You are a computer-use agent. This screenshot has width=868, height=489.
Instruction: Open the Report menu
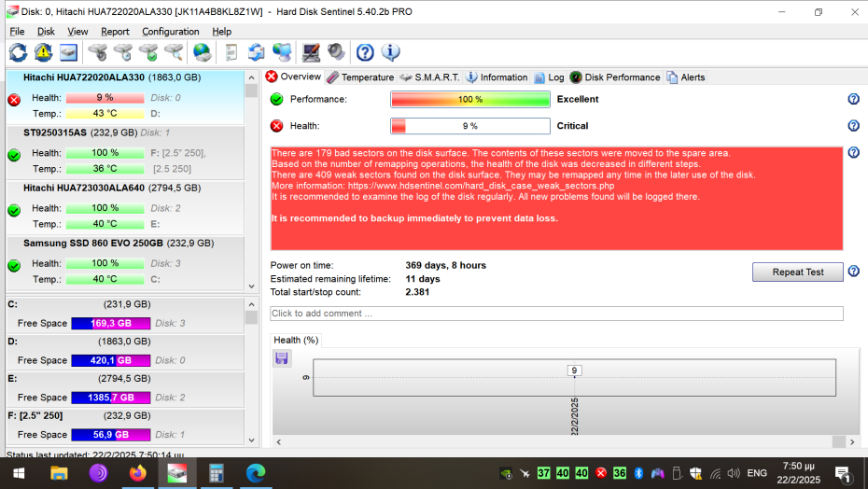click(115, 32)
